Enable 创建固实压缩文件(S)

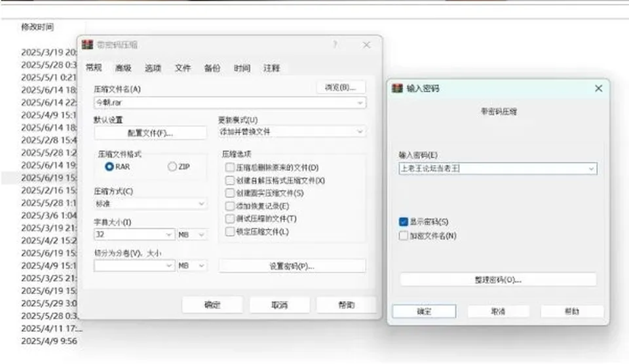click(230, 193)
